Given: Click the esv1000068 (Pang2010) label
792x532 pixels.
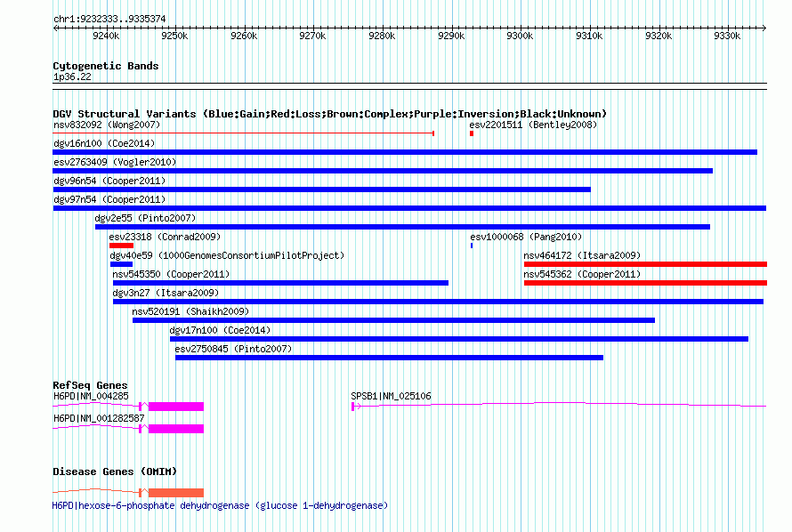Looking at the screenshot, I should coord(526,237).
